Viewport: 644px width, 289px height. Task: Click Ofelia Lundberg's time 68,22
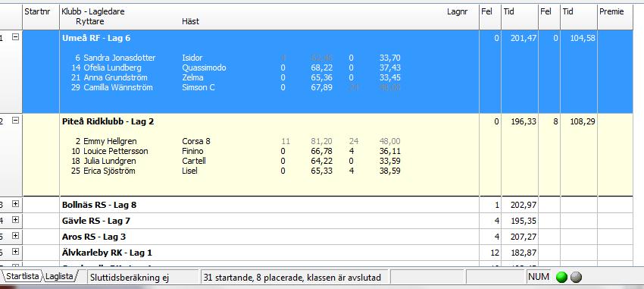[321, 68]
